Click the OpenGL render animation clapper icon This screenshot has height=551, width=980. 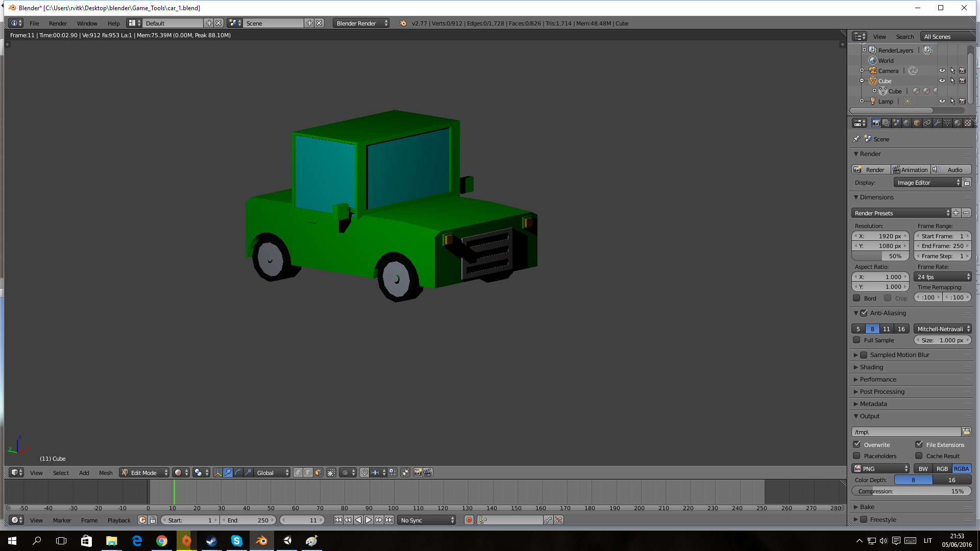coord(428,472)
